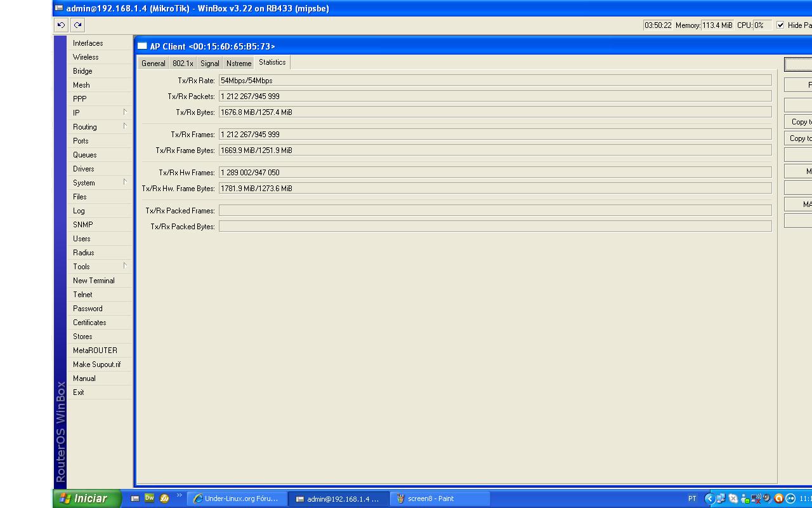Image resolution: width=812 pixels, height=508 pixels.
Task: Expand the System submenu arrow
Action: coord(125,182)
